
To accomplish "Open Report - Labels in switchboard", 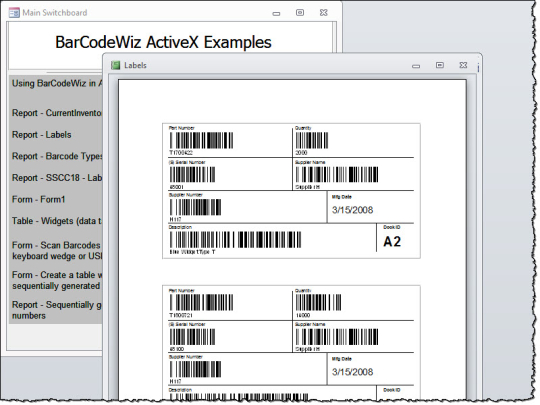I will click(42, 135).
